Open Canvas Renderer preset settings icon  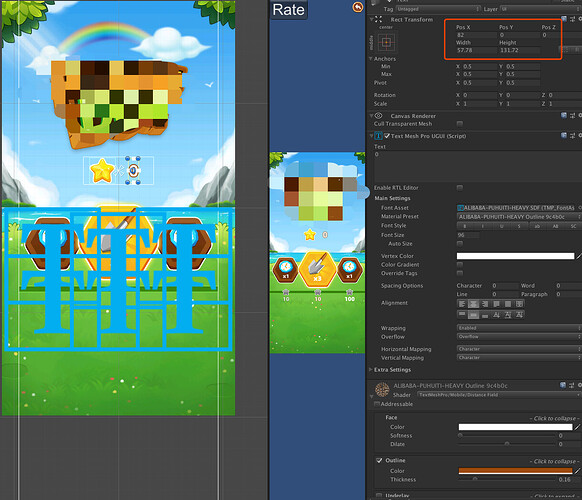pyautogui.click(x=572, y=115)
